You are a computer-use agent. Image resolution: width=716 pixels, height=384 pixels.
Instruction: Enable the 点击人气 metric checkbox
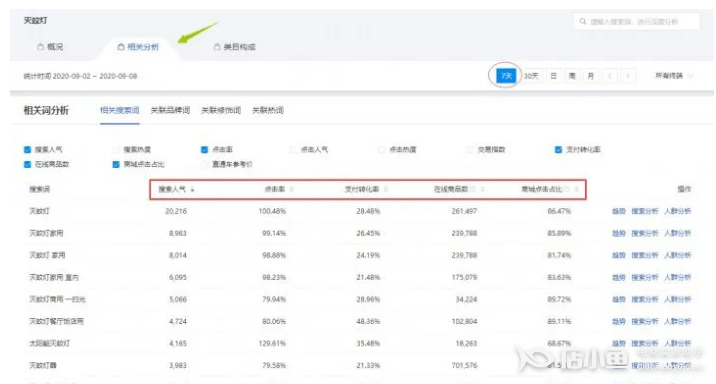293,150
